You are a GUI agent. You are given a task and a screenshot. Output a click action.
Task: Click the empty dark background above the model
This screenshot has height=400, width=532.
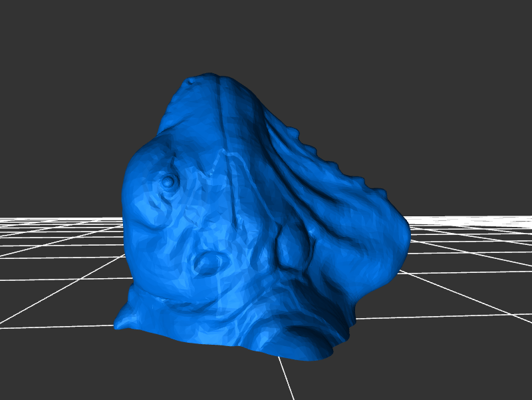(266, 33)
